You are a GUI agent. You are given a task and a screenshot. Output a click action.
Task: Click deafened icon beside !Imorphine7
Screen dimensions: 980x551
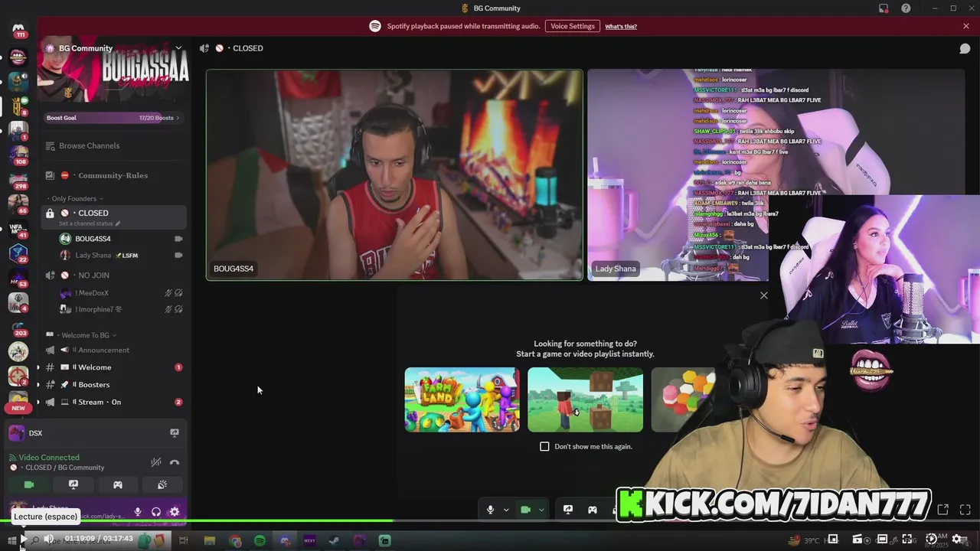click(x=178, y=309)
